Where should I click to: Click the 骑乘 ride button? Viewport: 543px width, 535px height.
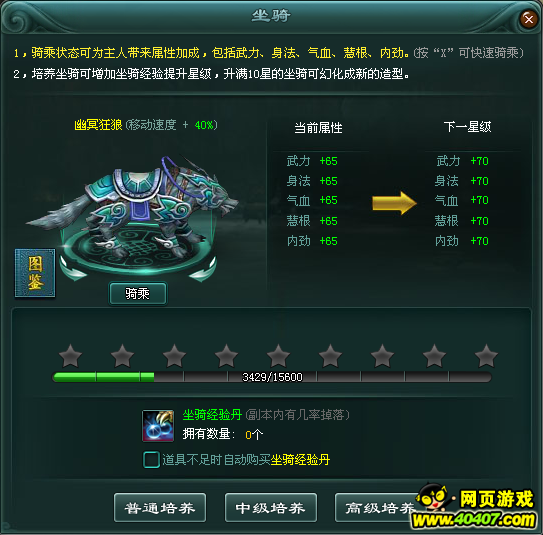138,294
